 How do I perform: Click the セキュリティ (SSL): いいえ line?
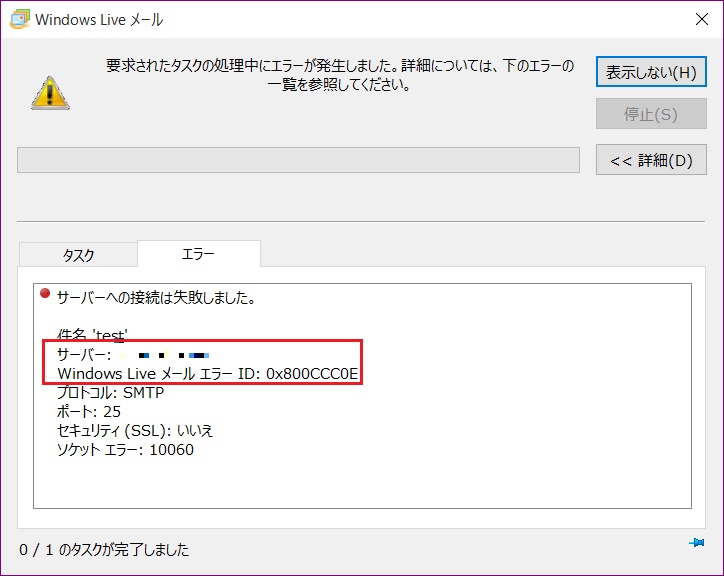point(135,430)
